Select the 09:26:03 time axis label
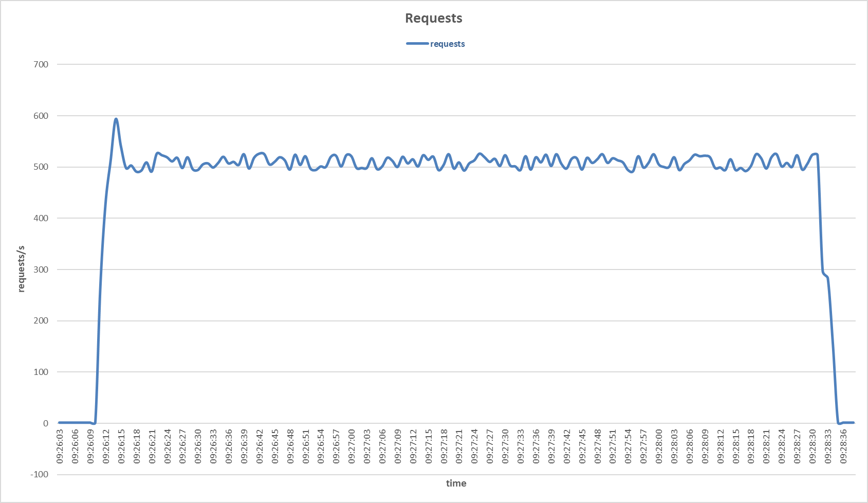 click(x=60, y=446)
